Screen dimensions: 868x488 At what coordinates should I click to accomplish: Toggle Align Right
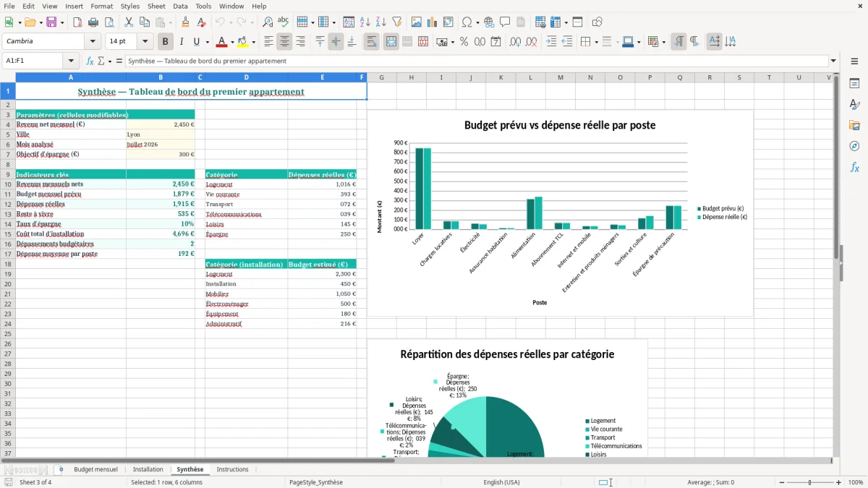300,42
